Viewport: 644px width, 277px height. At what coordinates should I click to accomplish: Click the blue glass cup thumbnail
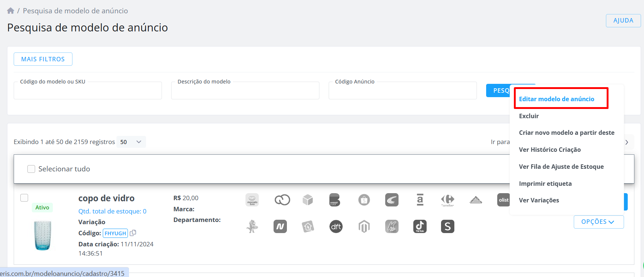coord(43,235)
